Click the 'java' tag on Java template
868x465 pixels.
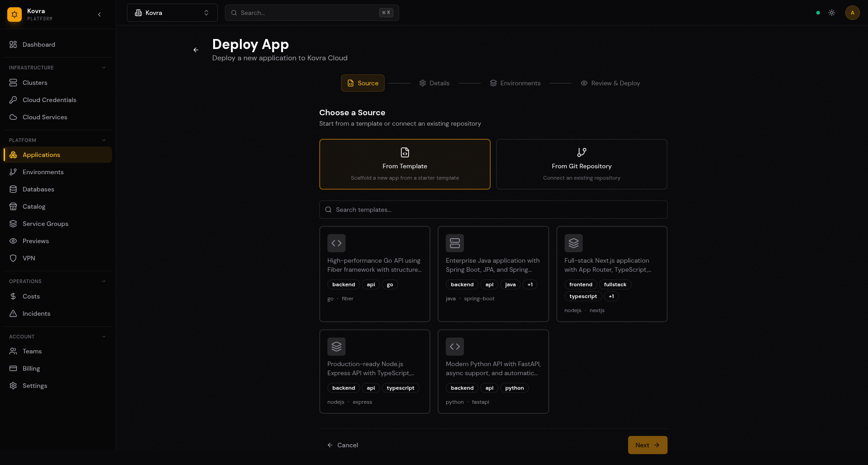click(x=510, y=284)
